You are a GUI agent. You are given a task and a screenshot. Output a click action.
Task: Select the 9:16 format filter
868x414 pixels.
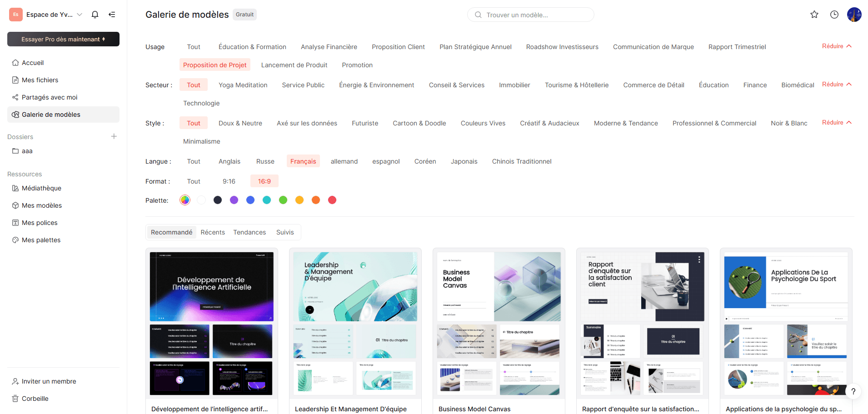229,181
